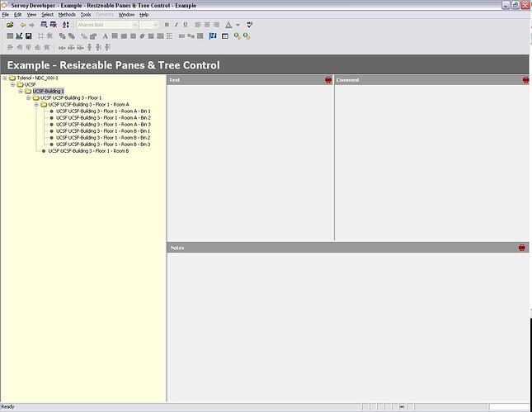Open the View menu
Viewport: 532px width, 412px height.
[x=31, y=15]
